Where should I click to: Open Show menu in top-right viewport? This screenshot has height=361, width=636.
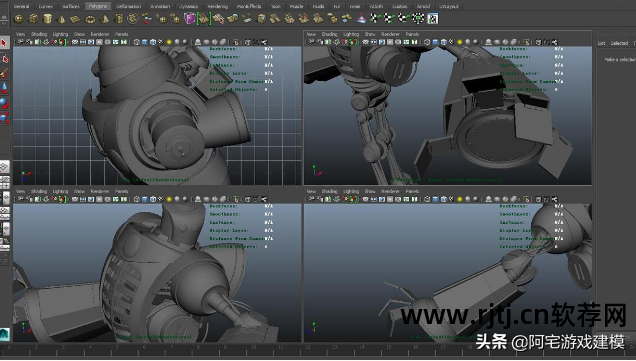point(370,34)
